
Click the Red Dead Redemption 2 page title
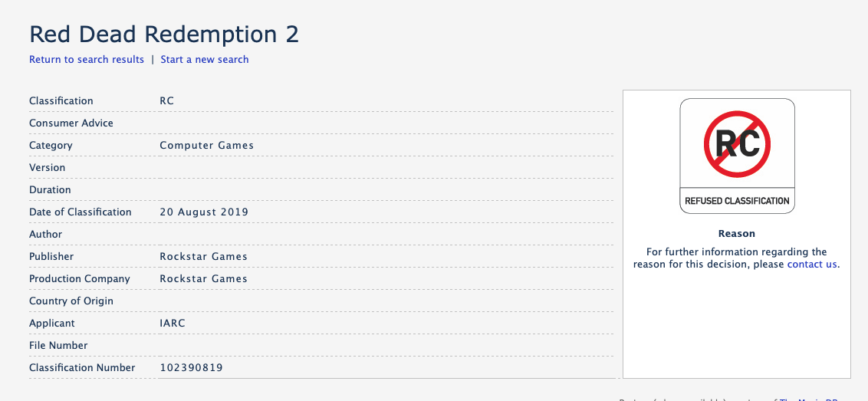coord(164,35)
